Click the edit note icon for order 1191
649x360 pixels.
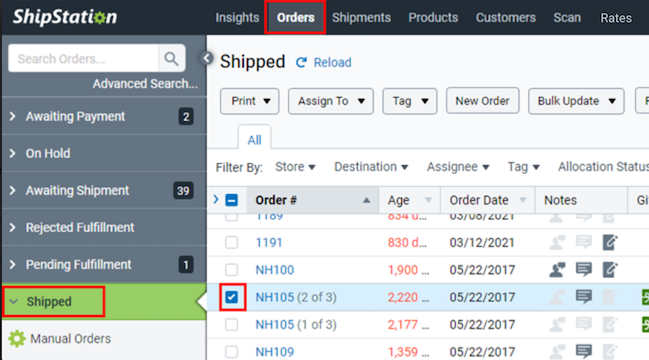click(610, 242)
